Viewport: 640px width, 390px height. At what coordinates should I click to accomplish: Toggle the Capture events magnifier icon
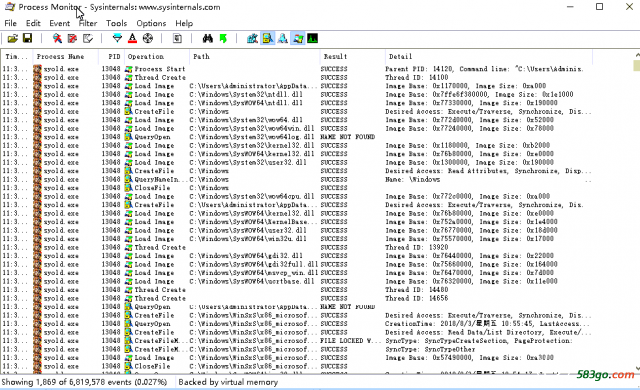pyautogui.click(x=57, y=39)
